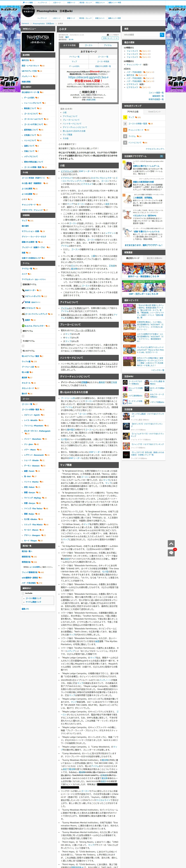
Task: Open バグ三国攻略Wiki icon link
Action: tap(125, 395)
